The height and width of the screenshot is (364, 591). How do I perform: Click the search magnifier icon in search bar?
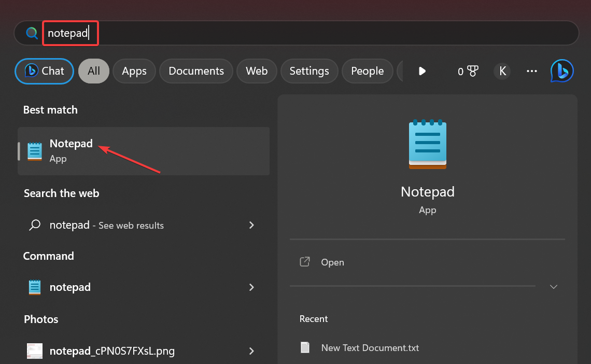[32, 33]
